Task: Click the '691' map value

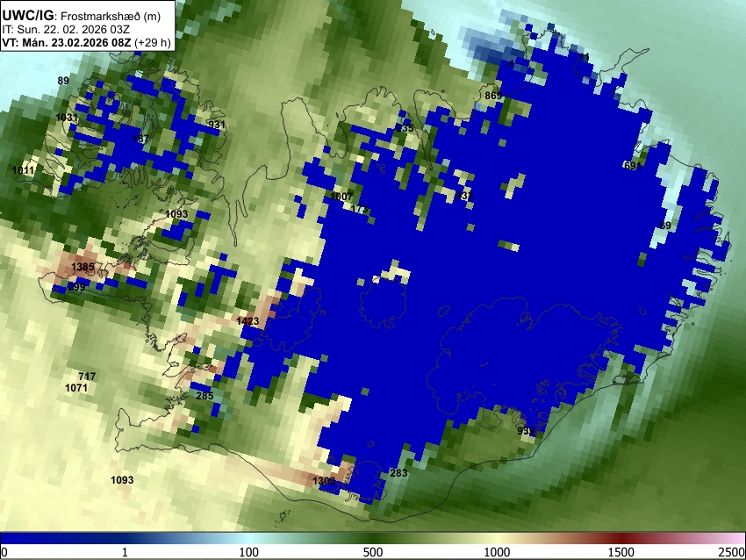Action: pyautogui.click(x=633, y=166)
